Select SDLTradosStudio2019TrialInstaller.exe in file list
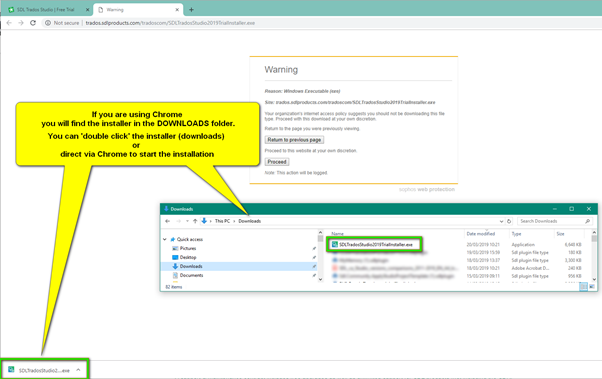Image resolution: width=602 pixels, height=379 pixels. [x=374, y=245]
